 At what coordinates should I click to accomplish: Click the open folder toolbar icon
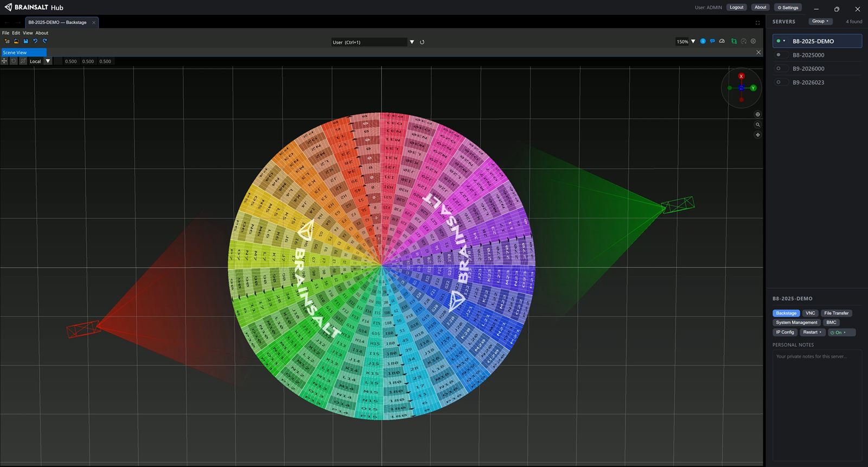(16, 41)
